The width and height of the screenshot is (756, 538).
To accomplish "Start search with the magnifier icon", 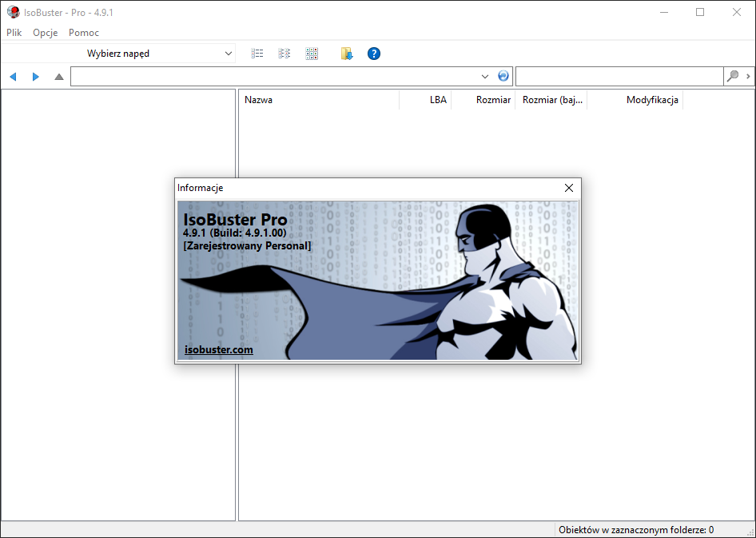I will pyautogui.click(x=733, y=76).
